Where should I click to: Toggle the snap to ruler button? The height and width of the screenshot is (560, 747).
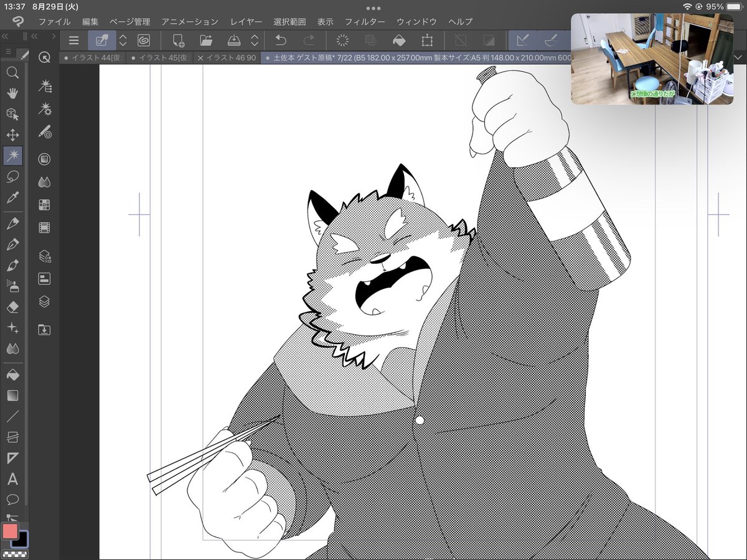(x=523, y=40)
